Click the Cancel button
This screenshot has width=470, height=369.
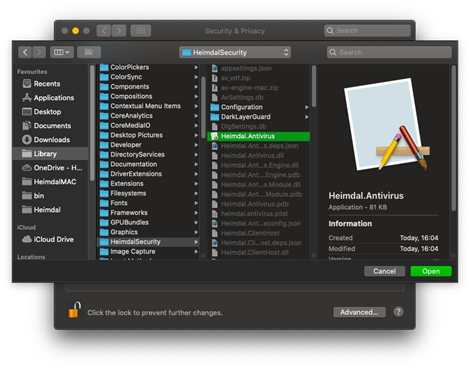coord(384,271)
